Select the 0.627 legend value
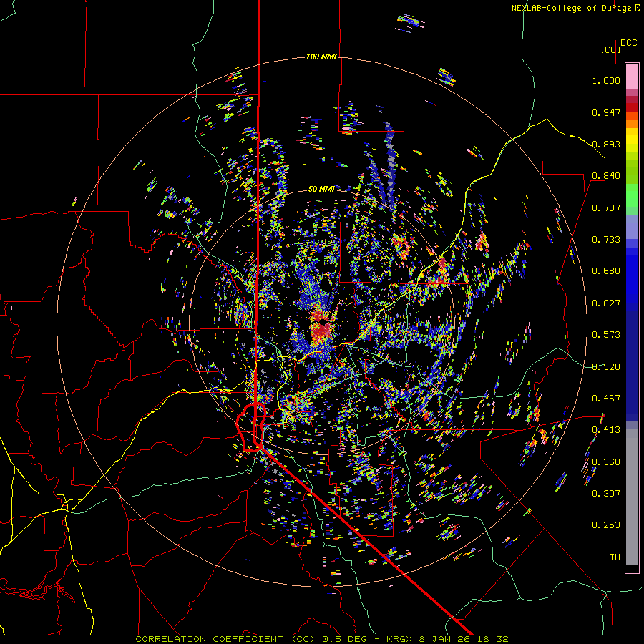 [606, 303]
